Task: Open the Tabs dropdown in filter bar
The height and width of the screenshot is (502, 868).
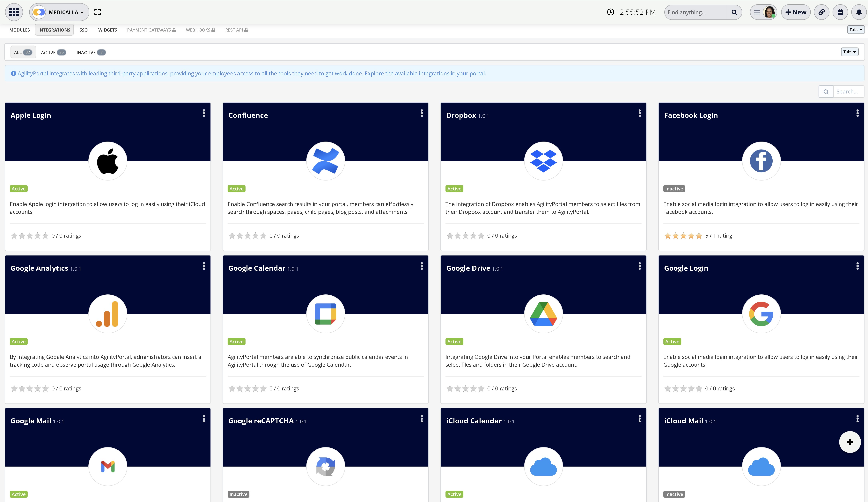Action: pyautogui.click(x=849, y=52)
